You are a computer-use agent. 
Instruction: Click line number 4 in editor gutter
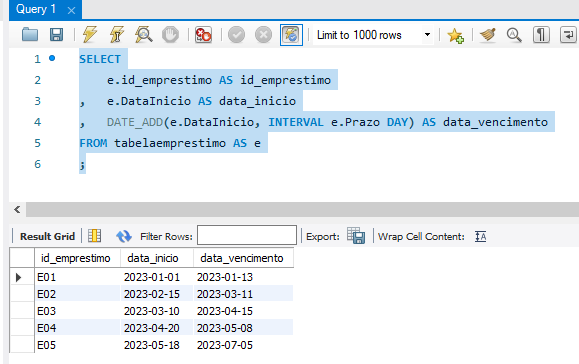(37, 122)
